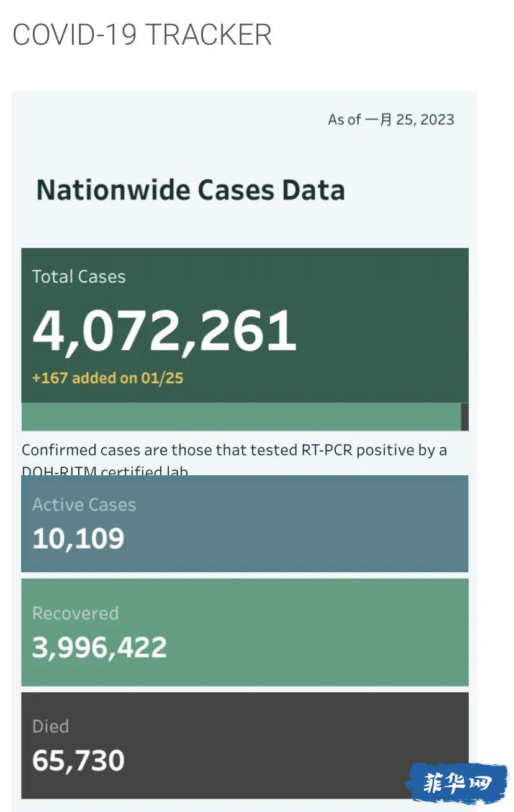The height and width of the screenshot is (812, 514).
Task: Select the Total Cases label
Action: click(x=79, y=276)
